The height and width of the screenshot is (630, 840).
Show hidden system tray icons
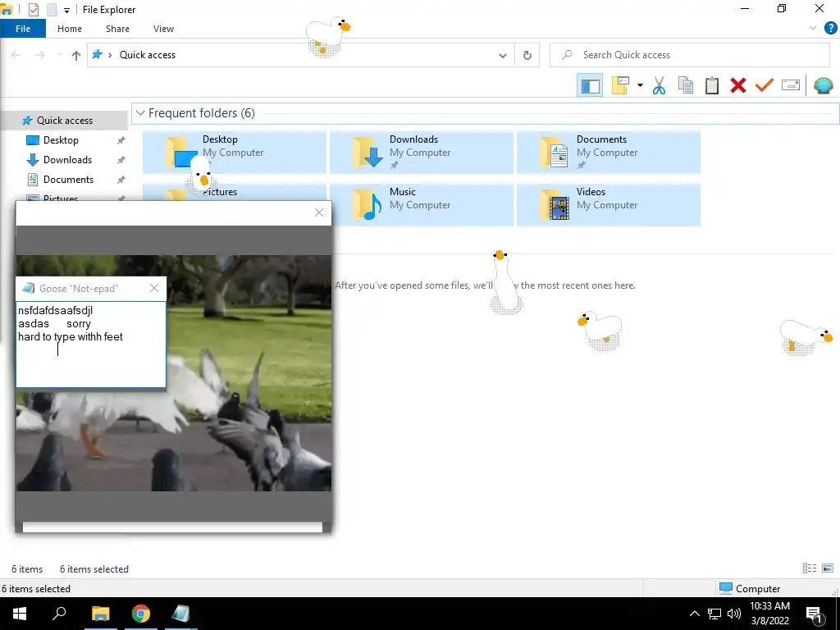(x=694, y=614)
